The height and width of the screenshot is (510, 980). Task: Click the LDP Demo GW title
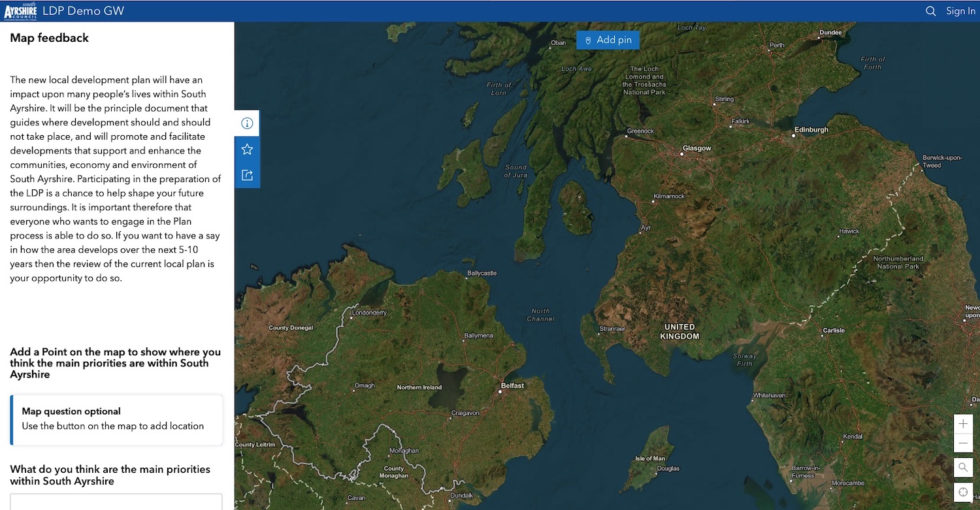[x=83, y=11]
